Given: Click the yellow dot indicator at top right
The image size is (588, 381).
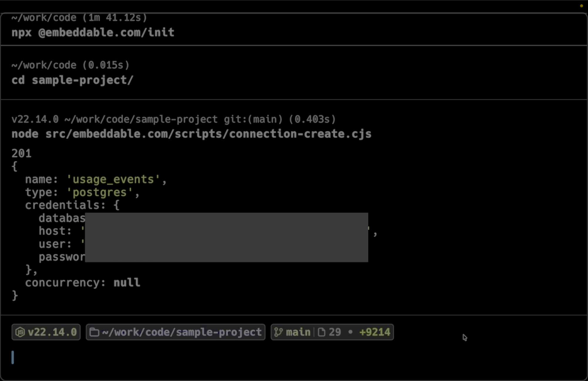Looking at the screenshot, I should click(581, 6).
